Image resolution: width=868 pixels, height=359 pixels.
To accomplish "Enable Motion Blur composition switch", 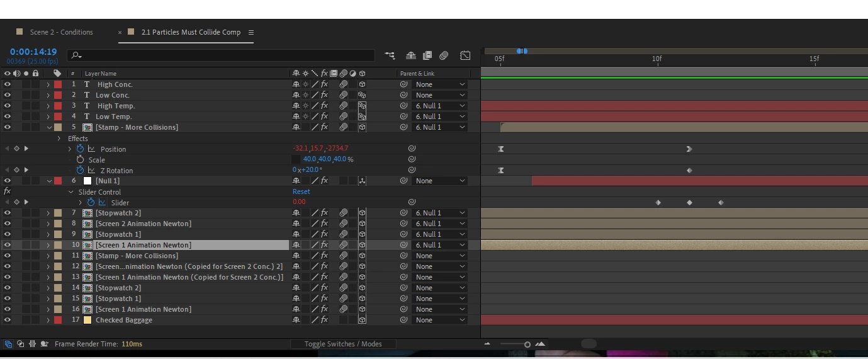I will [444, 55].
